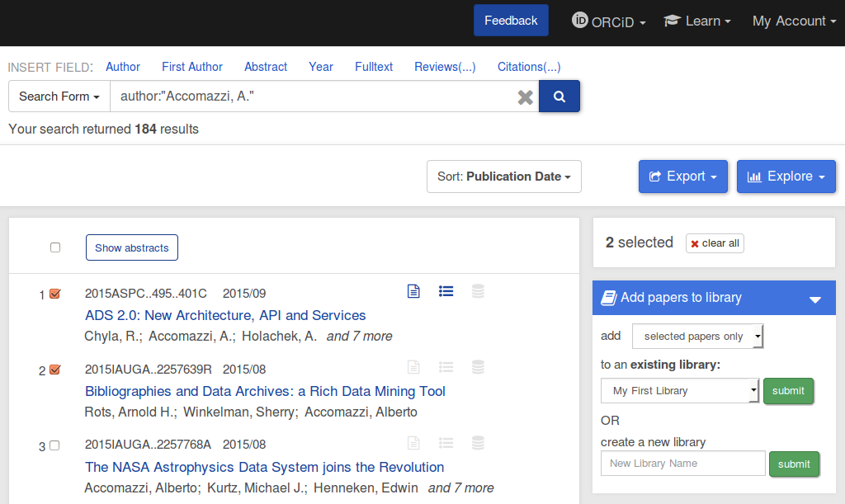Open the My Account menu
The image size is (845, 504).
click(793, 21)
